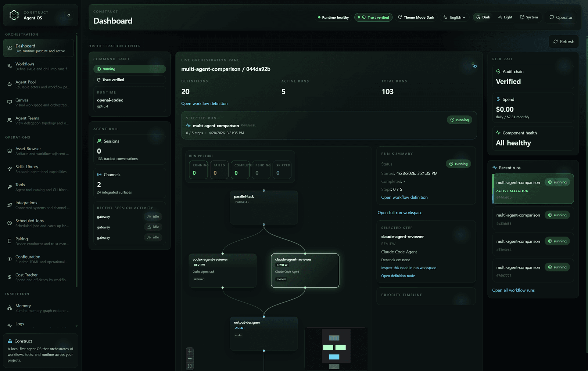Select recent run 07697775
The image size is (588, 371).
click(x=533, y=271)
